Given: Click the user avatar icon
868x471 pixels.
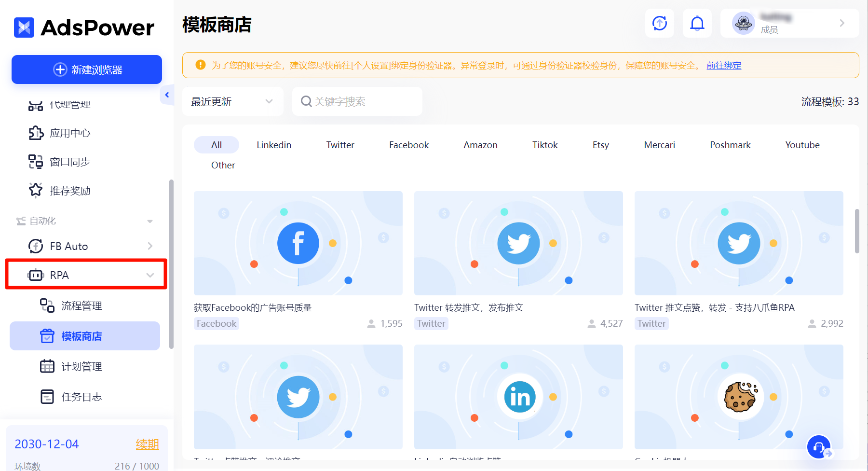Looking at the screenshot, I should 744,23.
